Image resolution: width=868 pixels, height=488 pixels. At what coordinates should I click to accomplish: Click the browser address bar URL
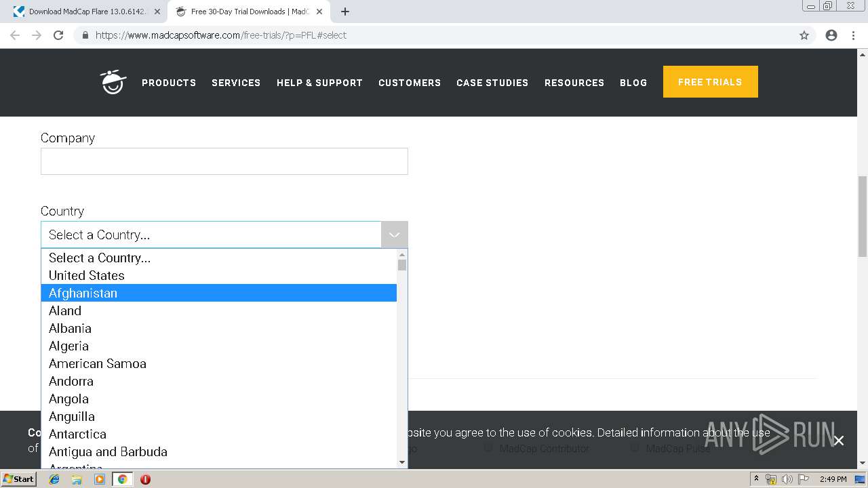coord(221,35)
